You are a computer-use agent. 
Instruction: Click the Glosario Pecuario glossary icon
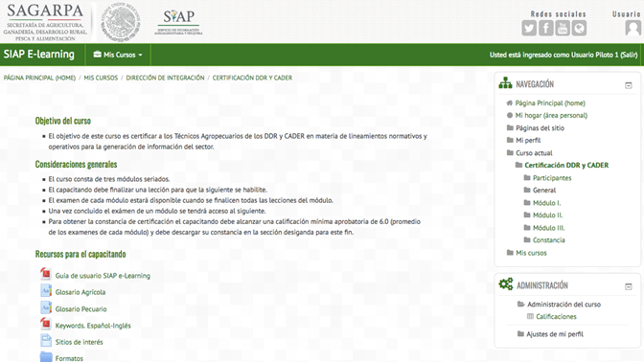(x=46, y=307)
